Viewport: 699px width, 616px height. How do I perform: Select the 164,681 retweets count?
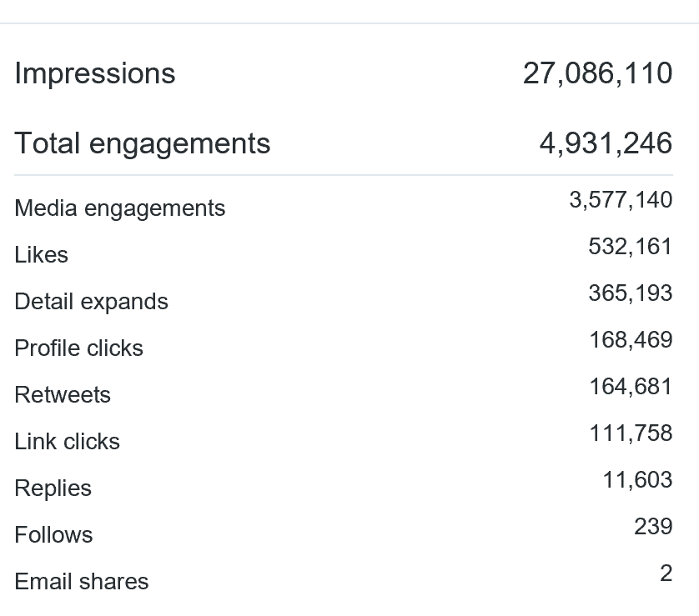(x=630, y=387)
